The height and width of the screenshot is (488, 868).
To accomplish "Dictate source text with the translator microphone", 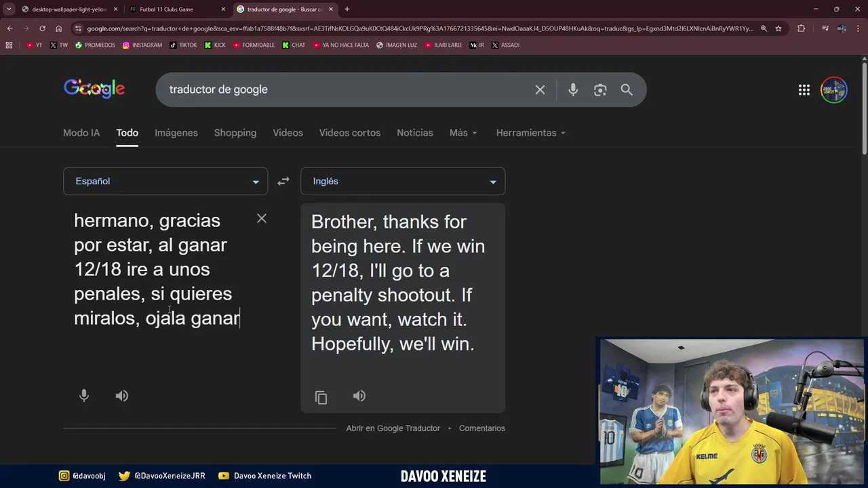I will click(x=84, y=396).
